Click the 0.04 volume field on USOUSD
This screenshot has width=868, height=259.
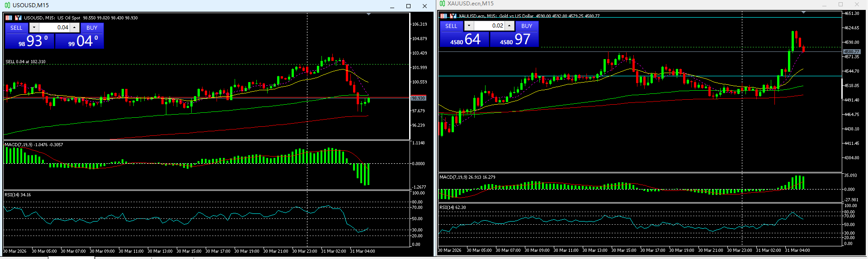tap(54, 28)
